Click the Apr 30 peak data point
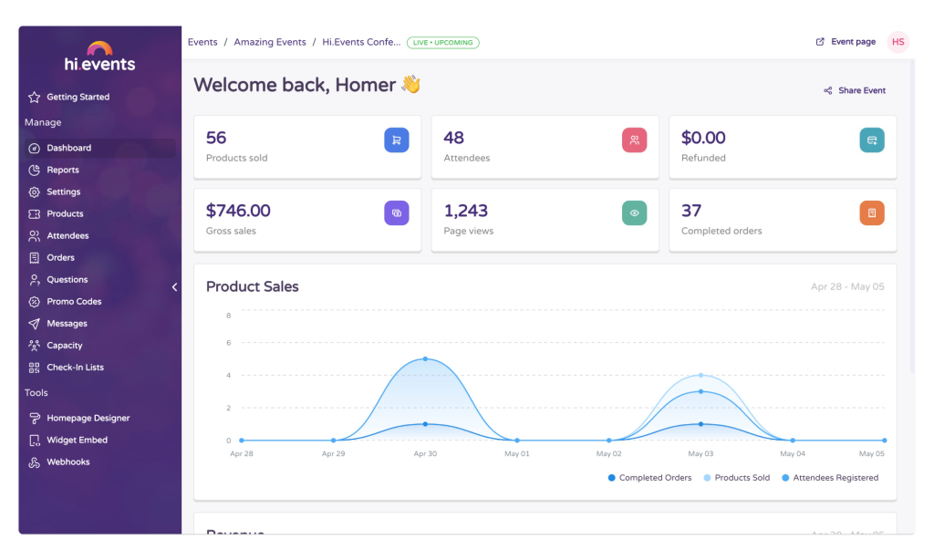 [425, 358]
